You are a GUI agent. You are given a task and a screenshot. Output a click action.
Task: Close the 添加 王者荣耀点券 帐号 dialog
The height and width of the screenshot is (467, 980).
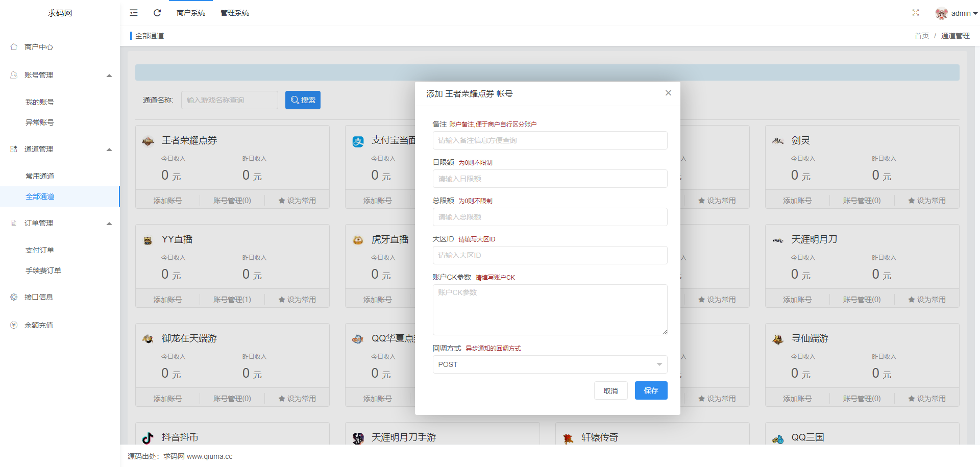point(668,93)
